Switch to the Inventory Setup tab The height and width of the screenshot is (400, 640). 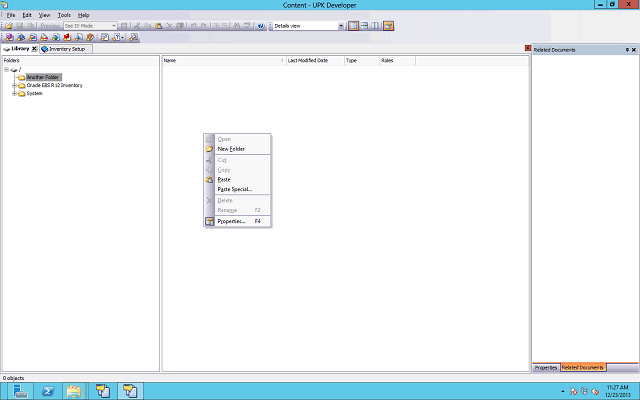(66, 49)
